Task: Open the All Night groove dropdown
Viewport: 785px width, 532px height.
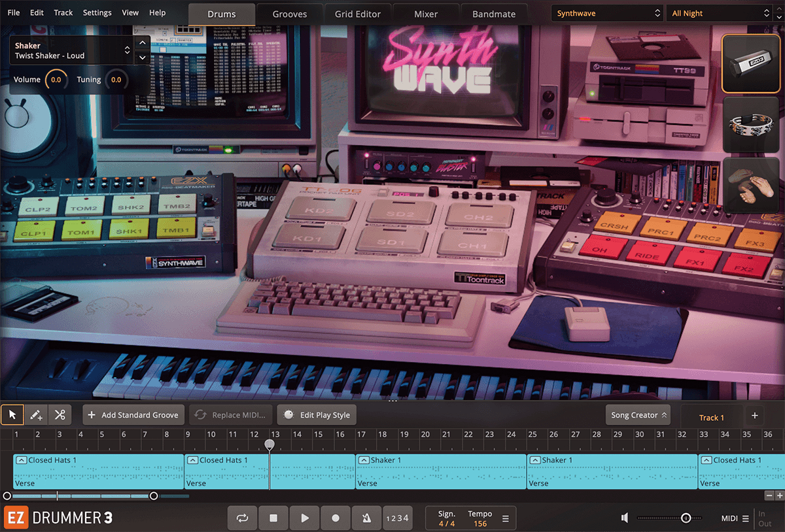Action: [x=720, y=12]
